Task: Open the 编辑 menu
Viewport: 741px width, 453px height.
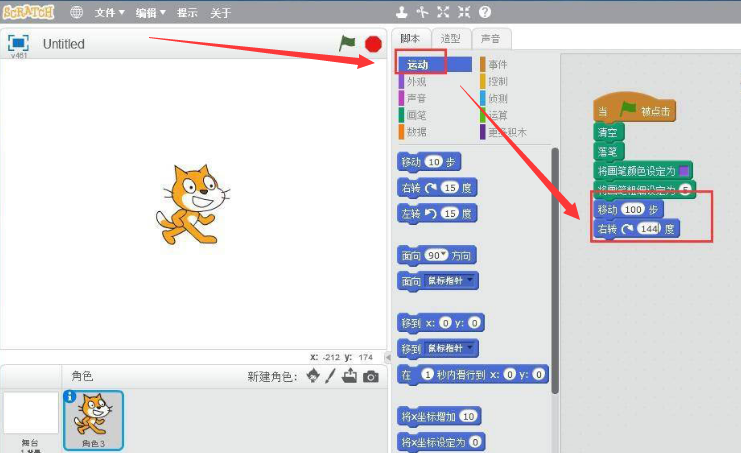Action: click(x=150, y=13)
